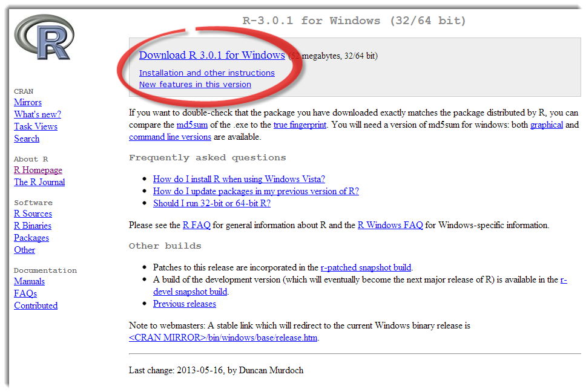Open Installation and other instructions link

coord(206,73)
